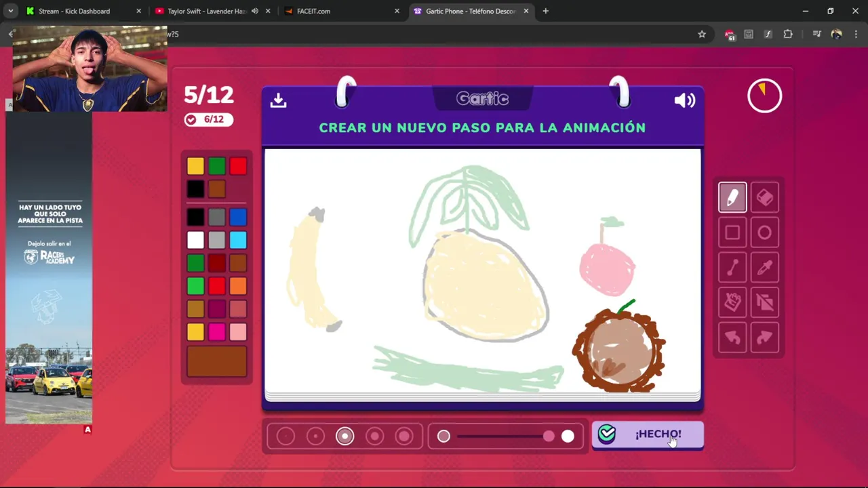Click the clipboard notes tool icon
This screenshot has width=868, height=488.
[732, 302]
